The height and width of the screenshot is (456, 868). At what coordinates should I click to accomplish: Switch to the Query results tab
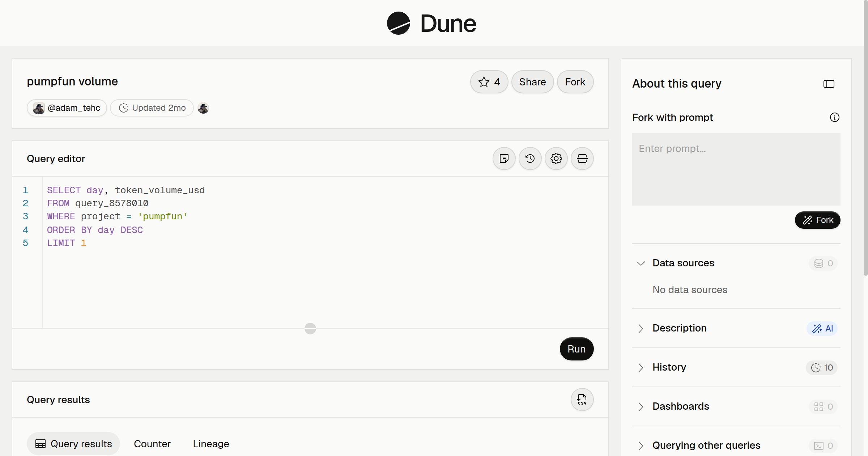click(x=73, y=444)
